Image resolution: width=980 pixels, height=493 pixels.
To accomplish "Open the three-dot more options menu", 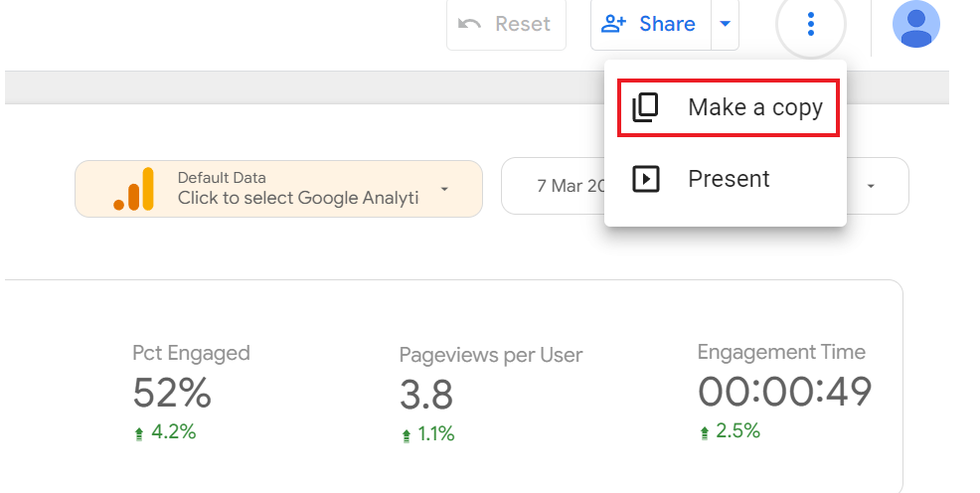I will (811, 25).
